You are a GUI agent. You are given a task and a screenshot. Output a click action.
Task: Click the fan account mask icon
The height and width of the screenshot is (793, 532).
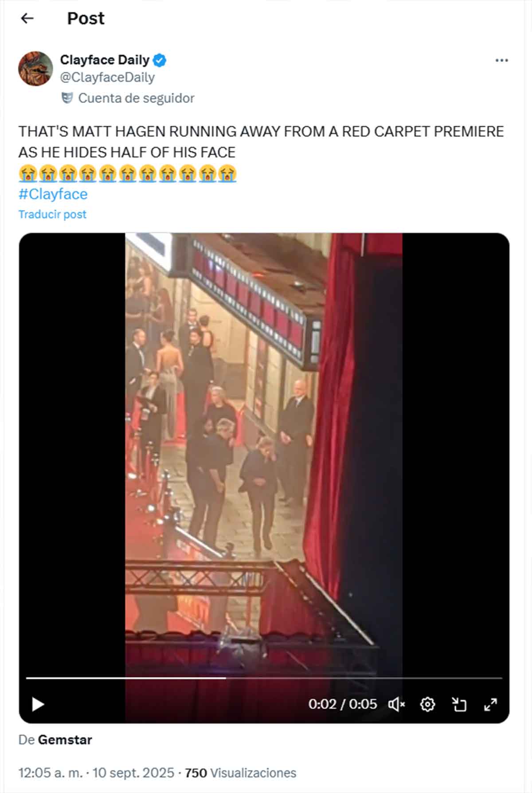[67, 98]
